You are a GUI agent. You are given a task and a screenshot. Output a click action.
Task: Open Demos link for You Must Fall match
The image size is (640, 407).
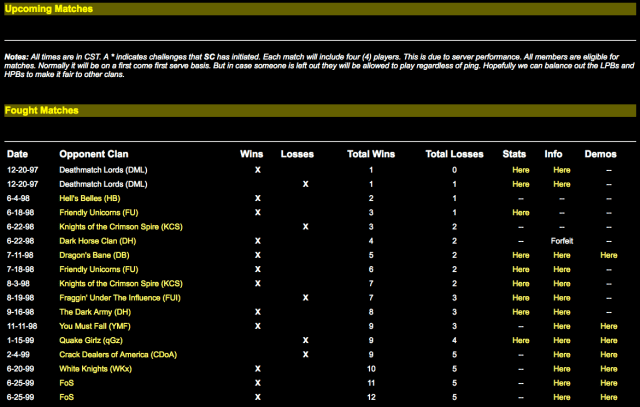(x=609, y=326)
